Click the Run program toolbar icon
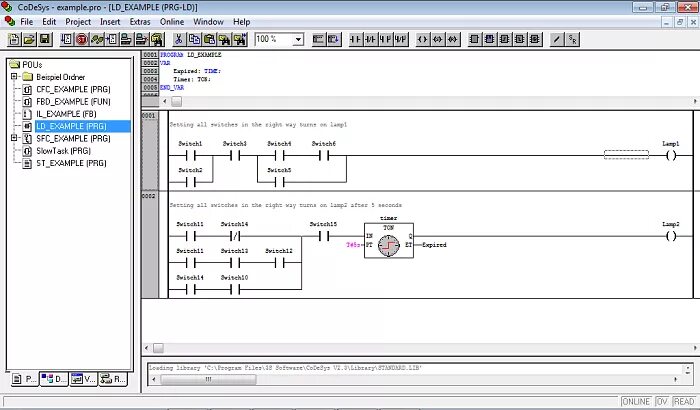700x410 pixels. tap(67, 39)
